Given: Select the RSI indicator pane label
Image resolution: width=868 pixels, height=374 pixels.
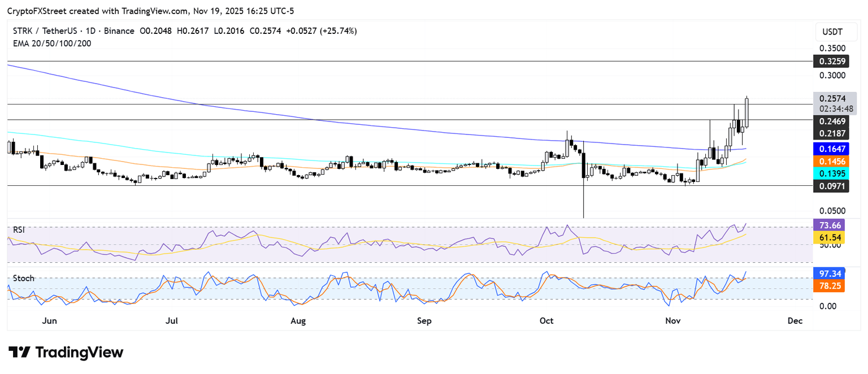Looking at the screenshot, I should [20, 230].
